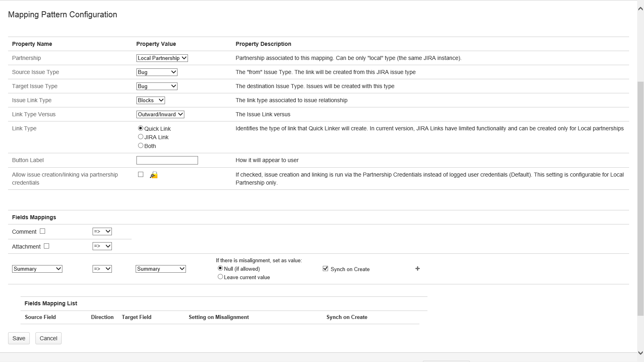Open the Partnership dropdown
Image resolution: width=644 pixels, height=362 pixels.
(x=162, y=58)
